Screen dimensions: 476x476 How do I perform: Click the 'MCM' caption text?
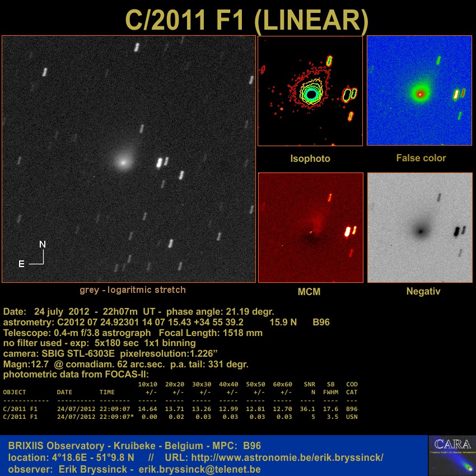(x=309, y=292)
